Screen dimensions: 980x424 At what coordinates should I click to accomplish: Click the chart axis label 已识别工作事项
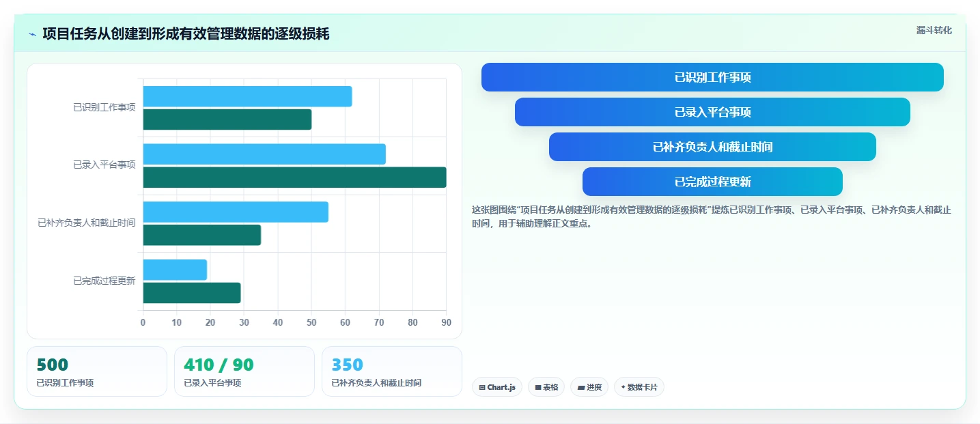pyautogui.click(x=104, y=107)
